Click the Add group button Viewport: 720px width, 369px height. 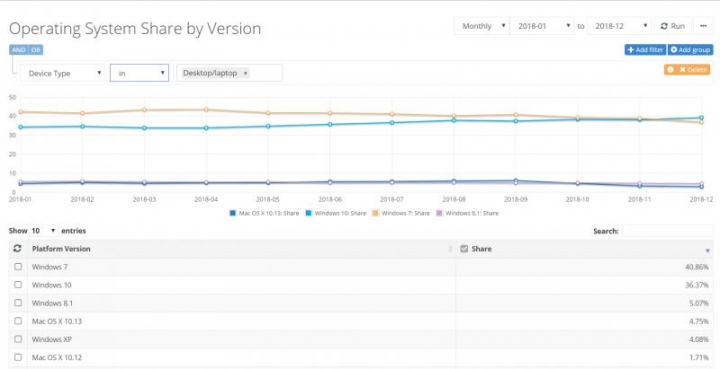click(690, 50)
